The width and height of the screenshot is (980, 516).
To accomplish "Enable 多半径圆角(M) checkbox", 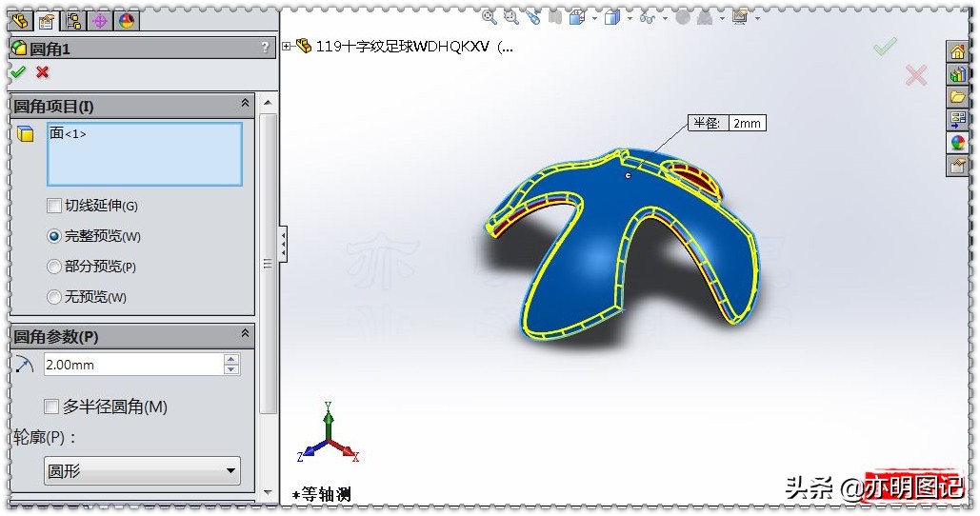I will pos(51,407).
